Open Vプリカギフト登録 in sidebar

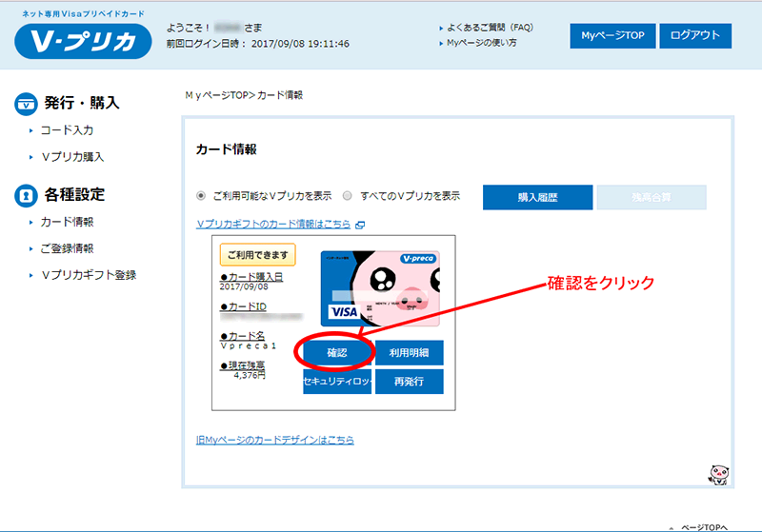[x=89, y=275]
